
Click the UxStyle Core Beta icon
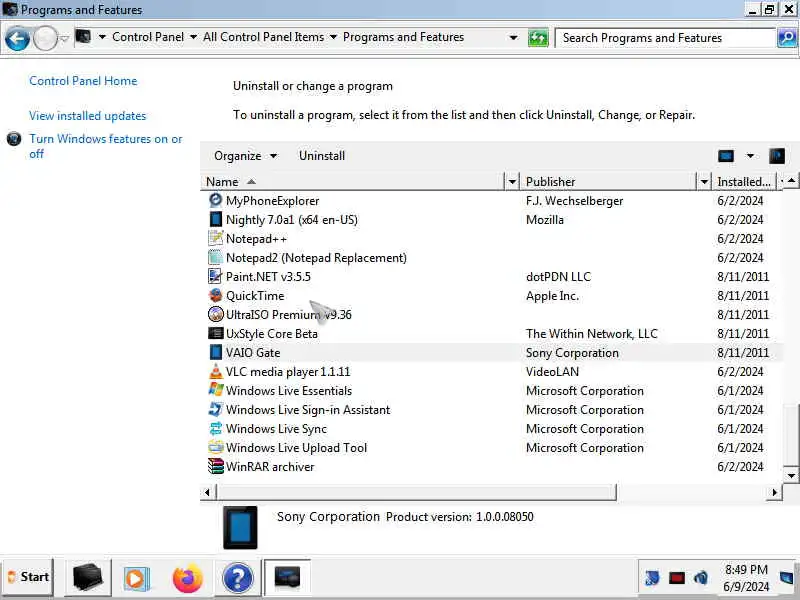[215, 333]
